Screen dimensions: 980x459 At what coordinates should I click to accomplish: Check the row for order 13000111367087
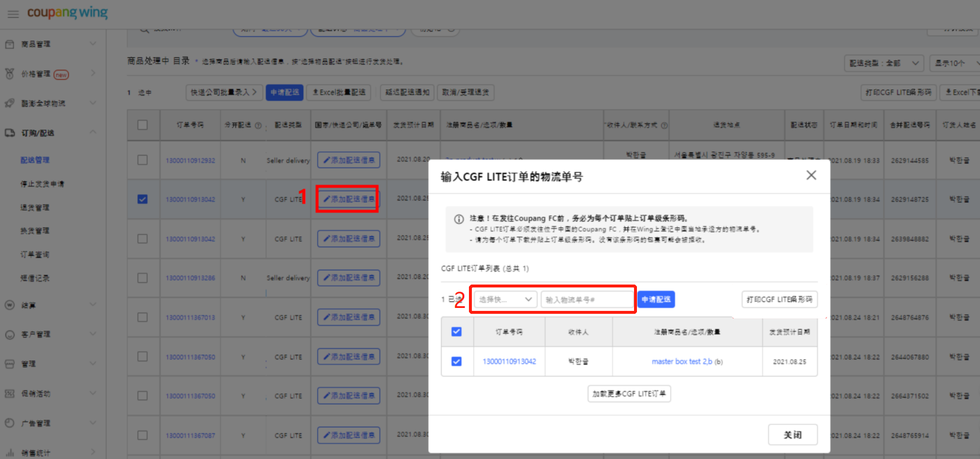click(142, 435)
